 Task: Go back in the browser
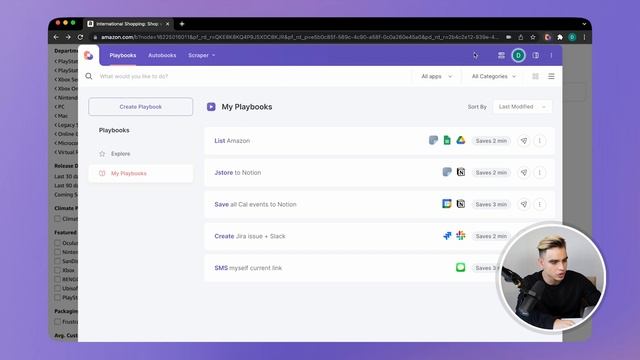point(56,37)
